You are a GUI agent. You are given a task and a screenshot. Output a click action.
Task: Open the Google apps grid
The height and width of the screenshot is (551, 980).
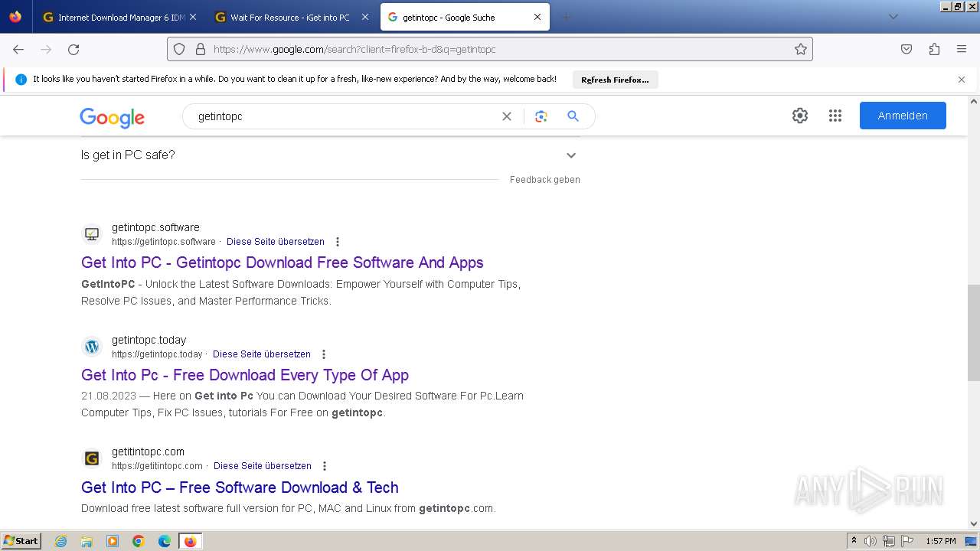click(x=835, y=116)
